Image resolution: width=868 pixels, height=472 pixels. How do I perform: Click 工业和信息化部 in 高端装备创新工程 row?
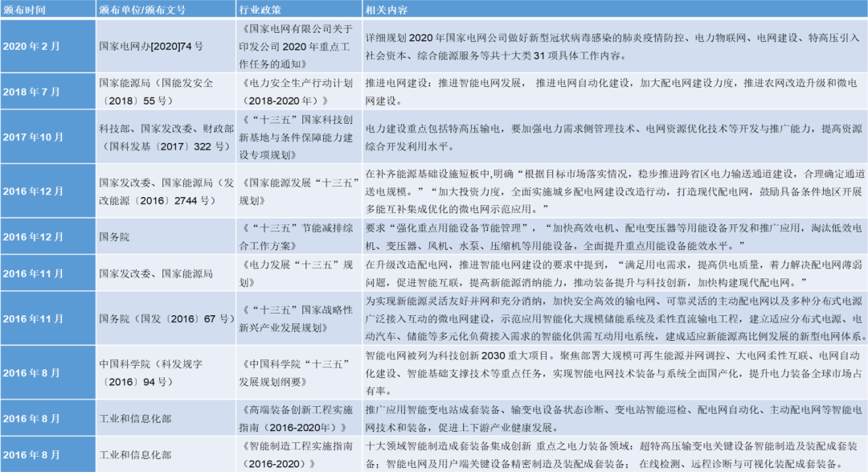tap(166, 418)
